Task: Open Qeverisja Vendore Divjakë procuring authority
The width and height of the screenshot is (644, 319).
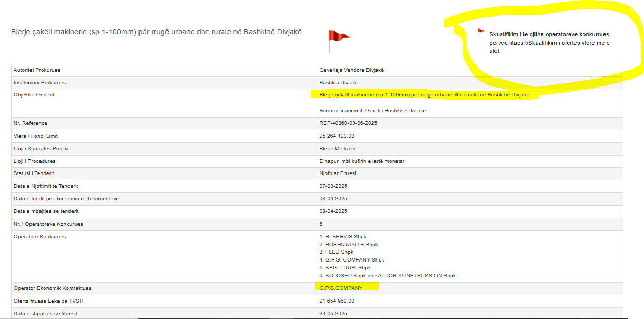Action: (x=355, y=70)
